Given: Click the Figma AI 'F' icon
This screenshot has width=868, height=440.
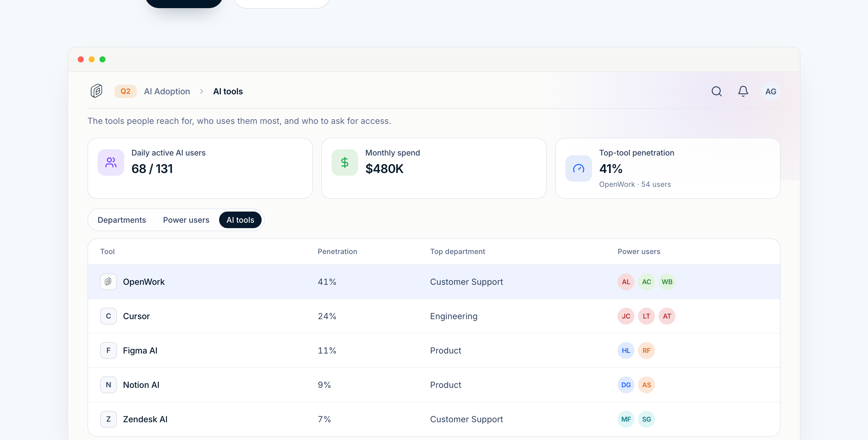Looking at the screenshot, I should pyautogui.click(x=108, y=350).
